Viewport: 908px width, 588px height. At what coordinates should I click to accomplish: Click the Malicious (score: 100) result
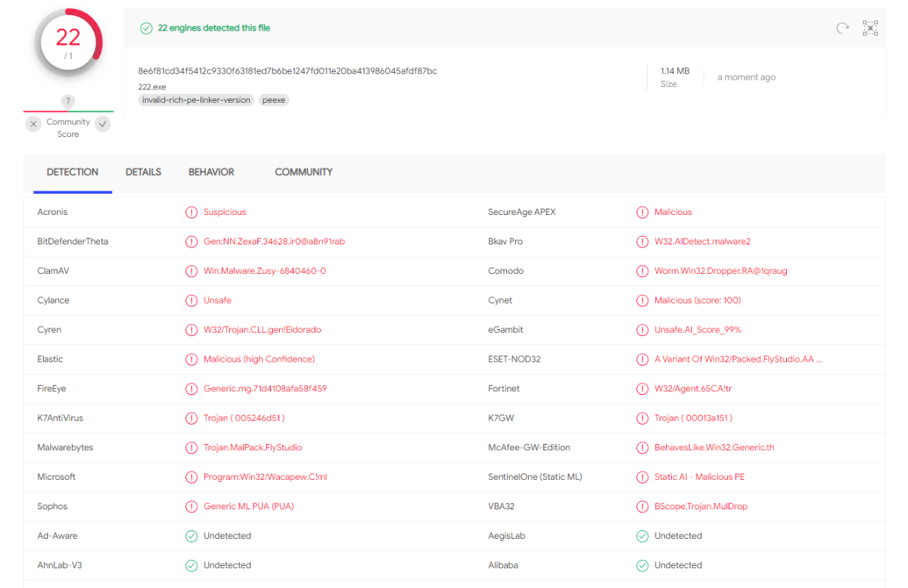coord(698,300)
